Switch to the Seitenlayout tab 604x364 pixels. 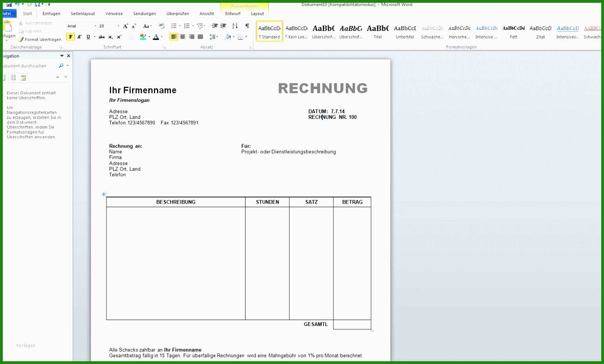point(83,13)
